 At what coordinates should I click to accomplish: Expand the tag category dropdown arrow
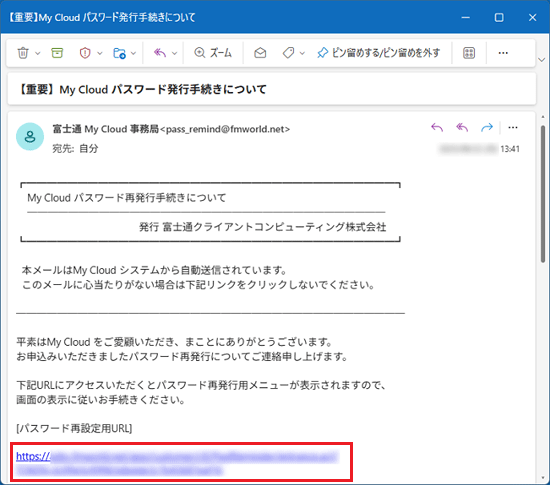302,53
